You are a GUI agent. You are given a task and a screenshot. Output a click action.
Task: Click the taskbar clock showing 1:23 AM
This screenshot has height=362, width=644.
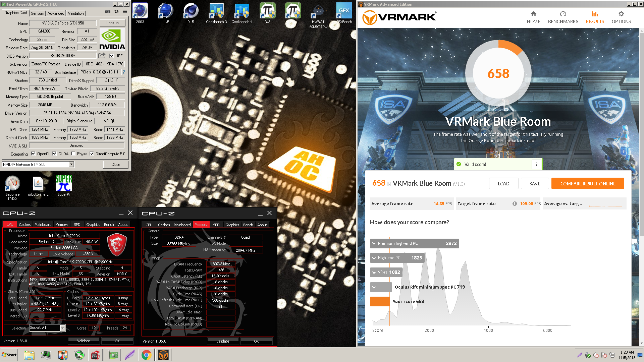(x=627, y=355)
